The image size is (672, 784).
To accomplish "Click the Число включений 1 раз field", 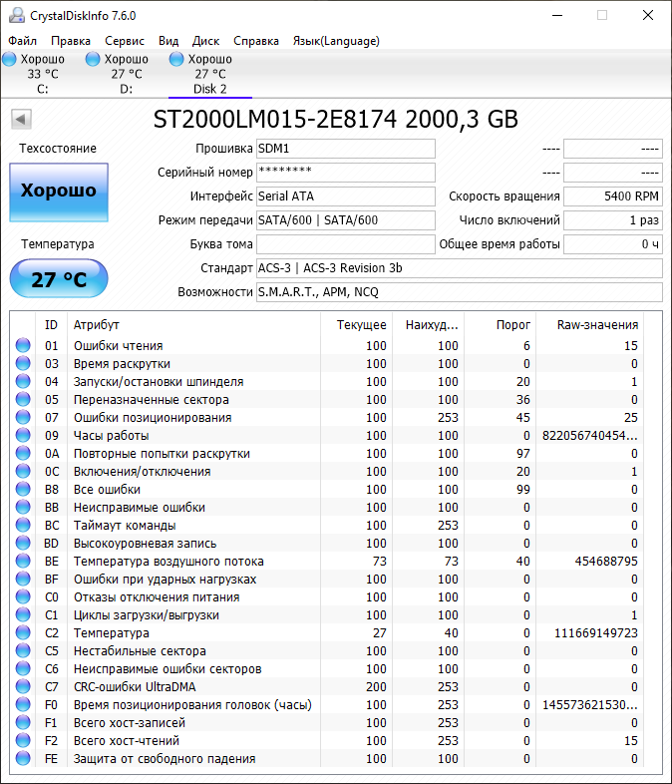I will (613, 220).
